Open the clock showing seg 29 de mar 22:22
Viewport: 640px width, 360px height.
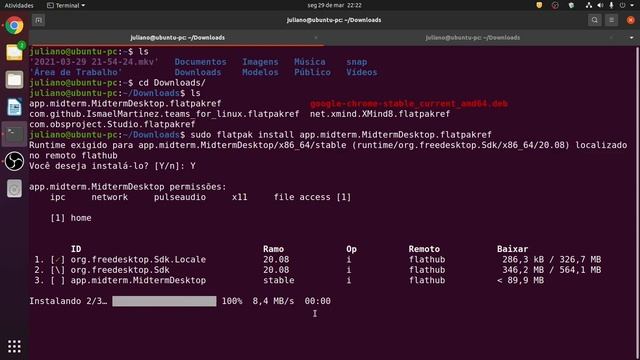coord(334,5)
